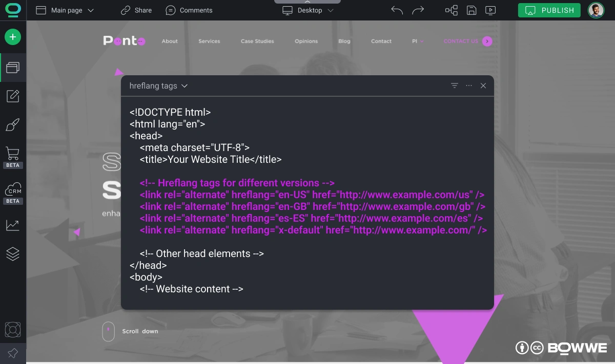Image resolution: width=615 pixels, height=364 pixels.
Task: Open the brush styles tool in sidebar
Action: (x=13, y=125)
